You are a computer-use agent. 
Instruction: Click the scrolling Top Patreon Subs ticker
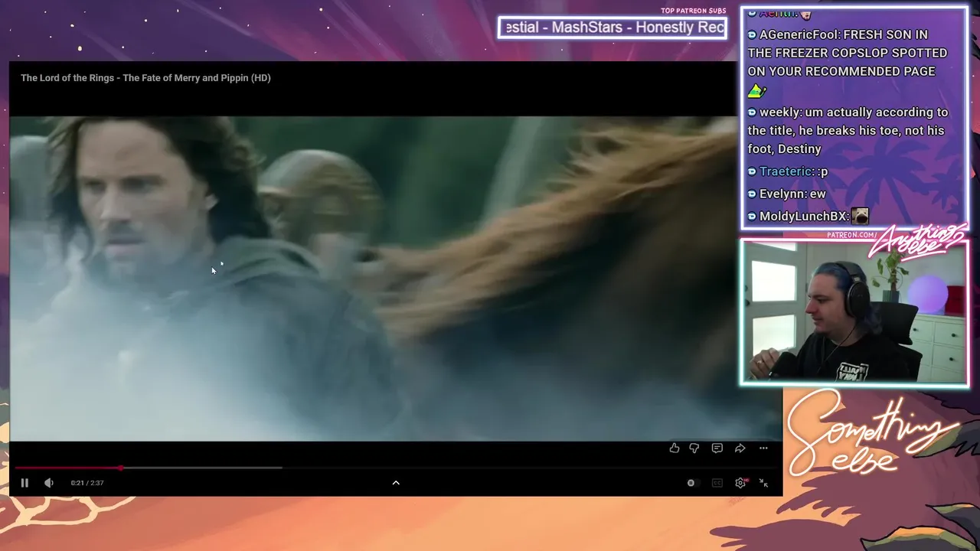[x=612, y=28]
